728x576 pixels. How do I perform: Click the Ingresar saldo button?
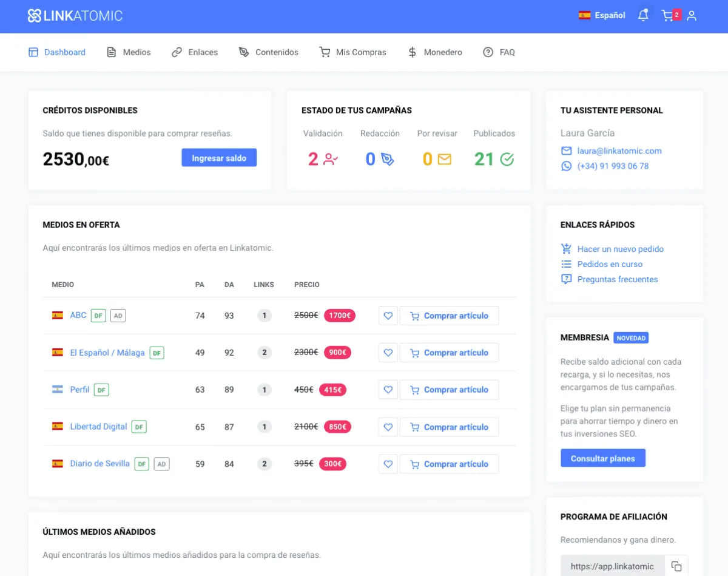click(219, 158)
